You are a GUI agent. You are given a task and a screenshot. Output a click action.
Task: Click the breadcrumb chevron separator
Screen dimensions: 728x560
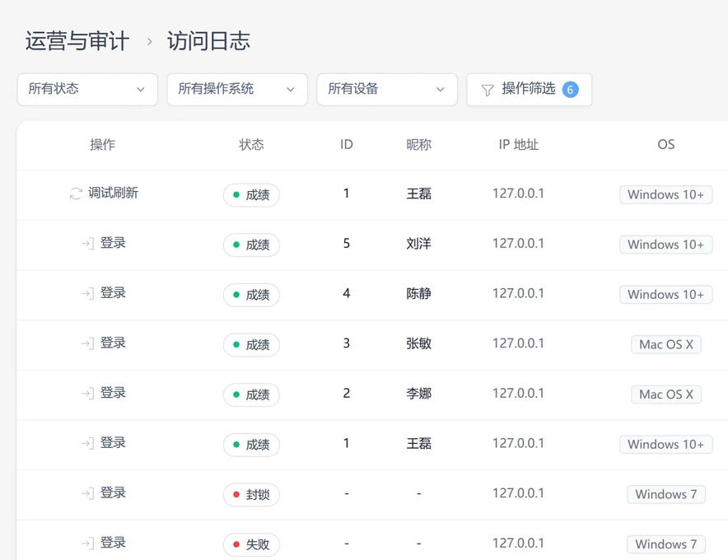(x=149, y=42)
